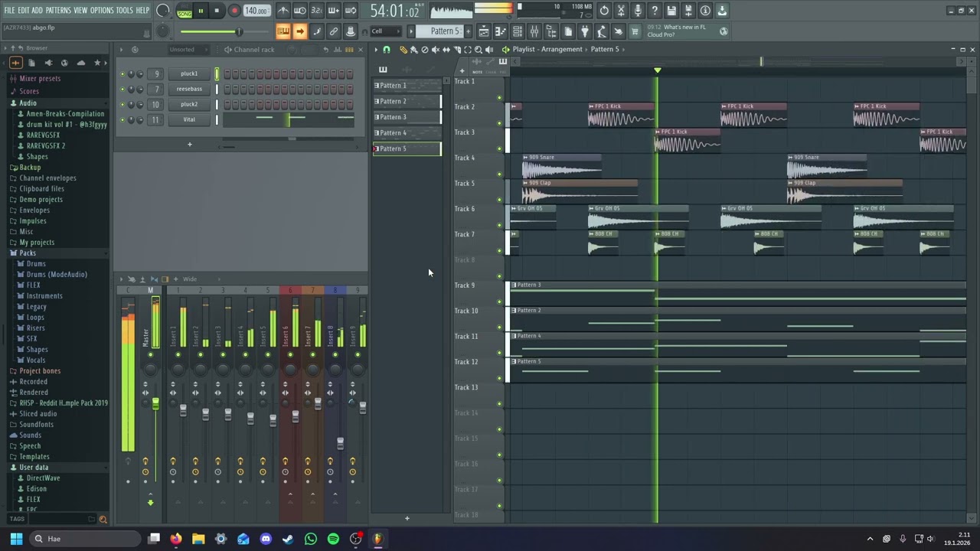Open the TOOLS menu
Image resolution: width=980 pixels, height=551 pixels.
tap(124, 11)
